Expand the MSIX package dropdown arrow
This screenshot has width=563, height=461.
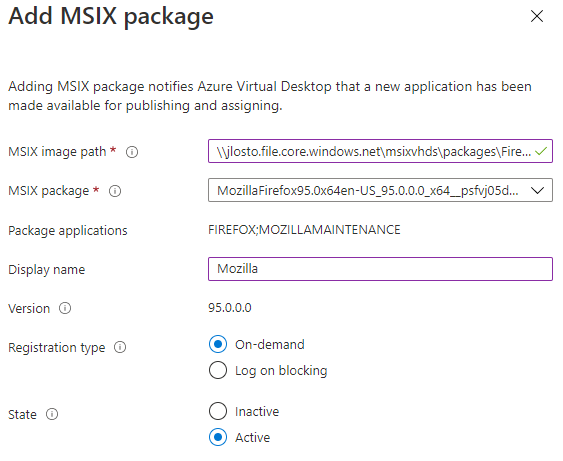click(538, 190)
